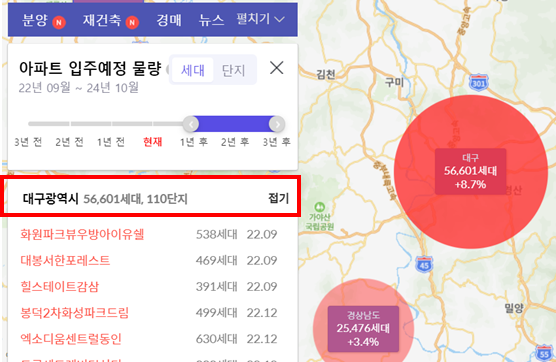The width and height of the screenshot is (556, 362).
Task: Click 밀양 city label on map
Action: (514, 308)
